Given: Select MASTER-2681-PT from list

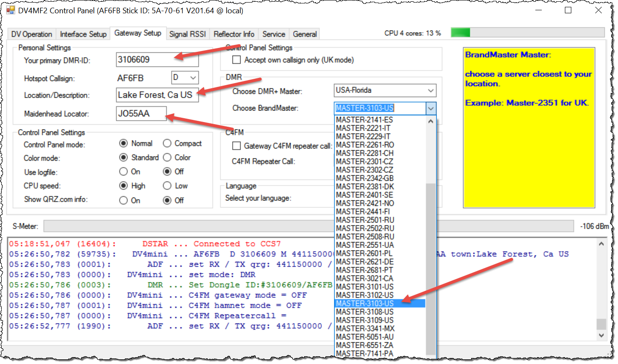Looking at the screenshot, I should [380, 270].
